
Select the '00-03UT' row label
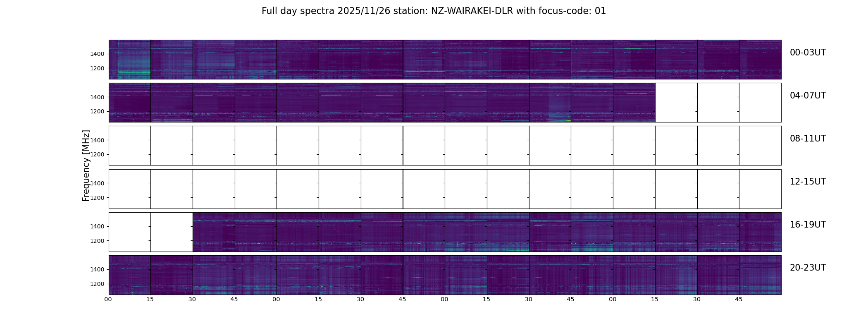click(808, 53)
